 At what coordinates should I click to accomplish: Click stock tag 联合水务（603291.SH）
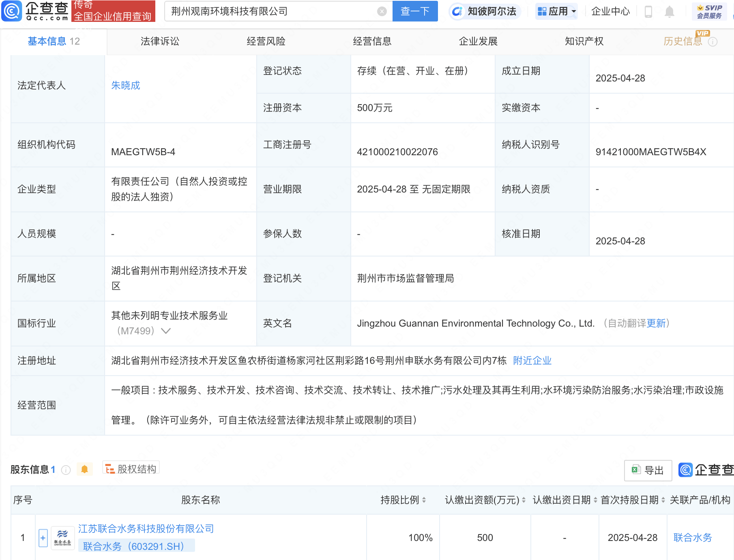pos(136,546)
